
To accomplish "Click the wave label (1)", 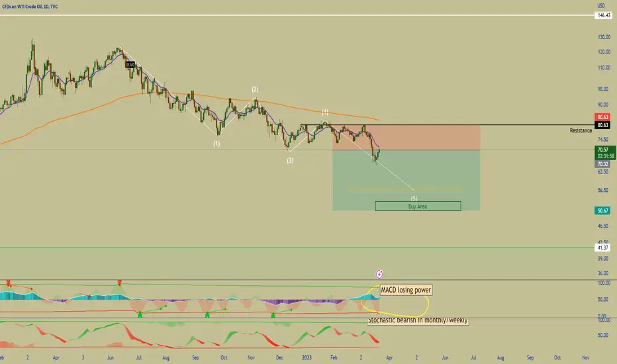I will pyautogui.click(x=216, y=144).
